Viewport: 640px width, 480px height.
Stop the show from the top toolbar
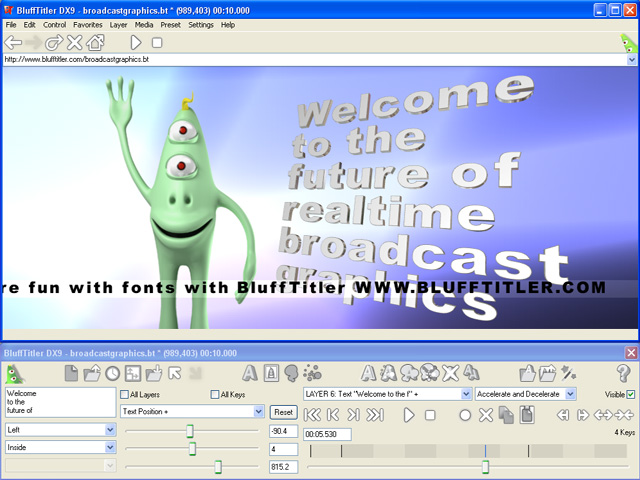[157, 42]
